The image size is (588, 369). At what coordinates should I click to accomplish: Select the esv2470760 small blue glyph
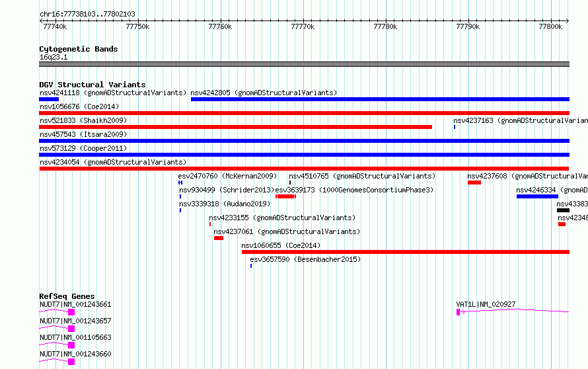tap(180, 183)
